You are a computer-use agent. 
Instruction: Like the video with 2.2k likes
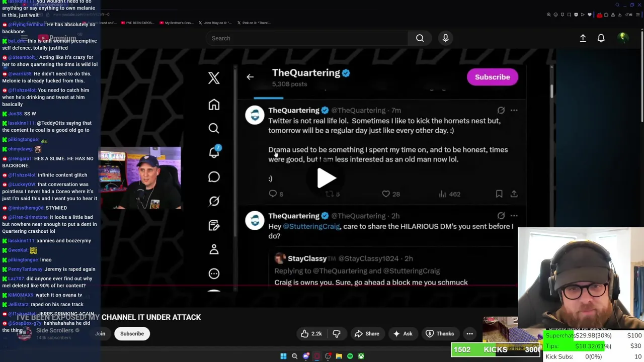pos(311,333)
